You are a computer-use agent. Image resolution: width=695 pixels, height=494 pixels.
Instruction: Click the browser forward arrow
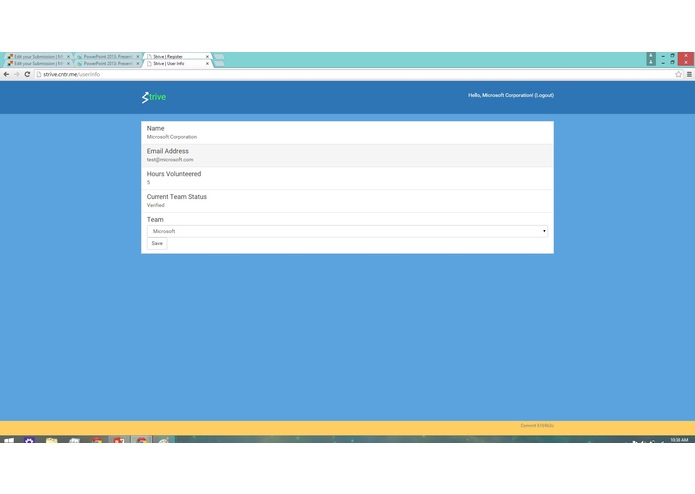[17, 74]
